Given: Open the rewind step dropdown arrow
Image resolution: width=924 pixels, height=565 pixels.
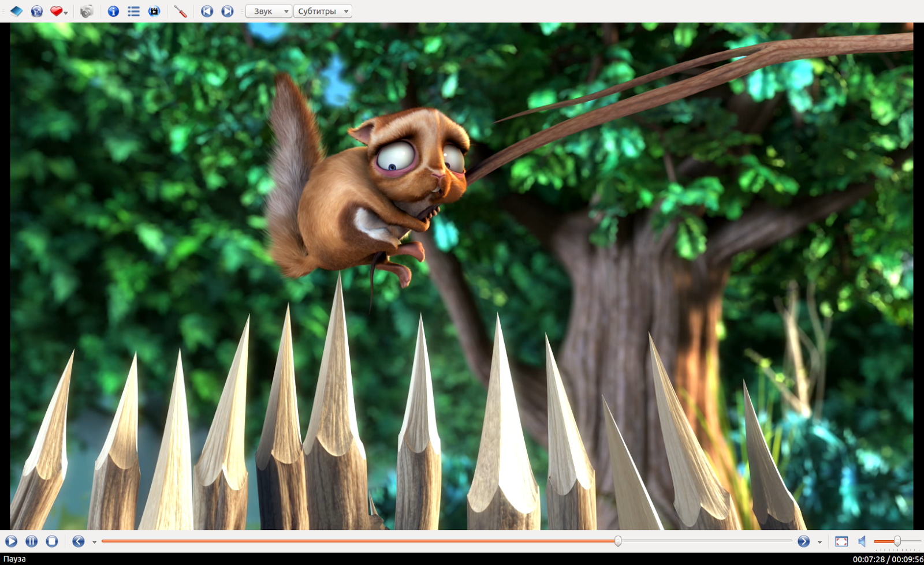Looking at the screenshot, I should pyautogui.click(x=94, y=542).
